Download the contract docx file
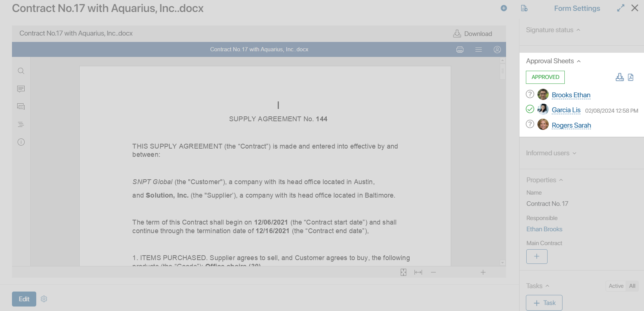 click(x=473, y=34)
